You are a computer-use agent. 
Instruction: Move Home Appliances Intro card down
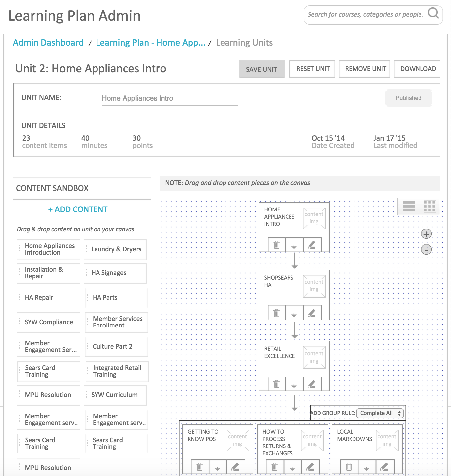[294, 245]
